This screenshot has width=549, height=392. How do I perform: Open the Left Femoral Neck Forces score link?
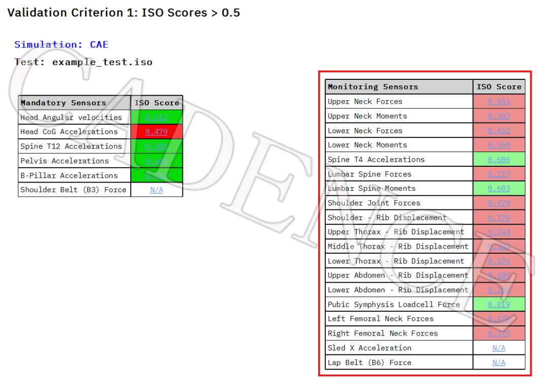499,319
